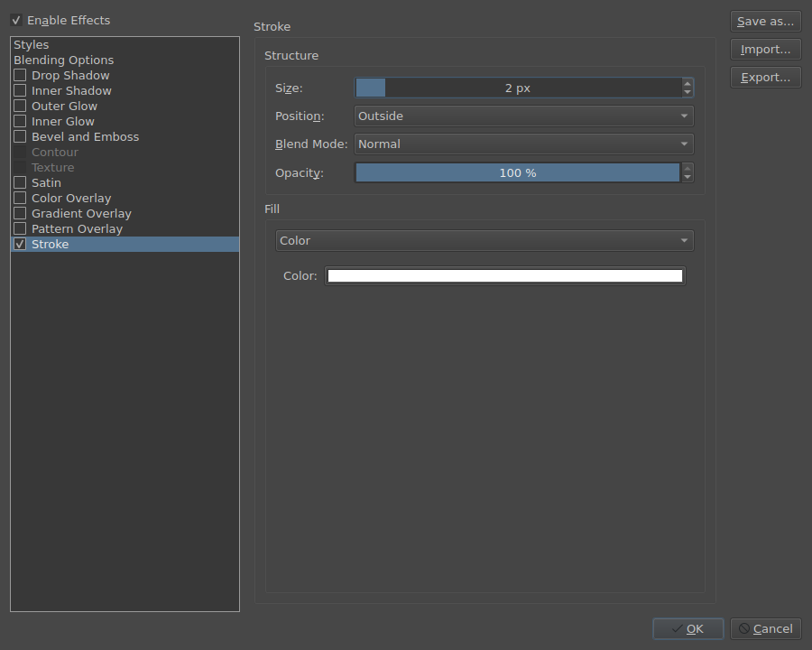
Task: Open the white stroke color swatch
Action: [505, 275]
